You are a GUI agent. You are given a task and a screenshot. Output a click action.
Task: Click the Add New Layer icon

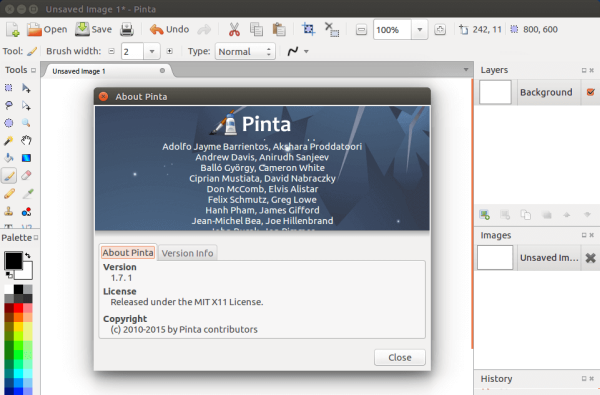coord(485,215)
